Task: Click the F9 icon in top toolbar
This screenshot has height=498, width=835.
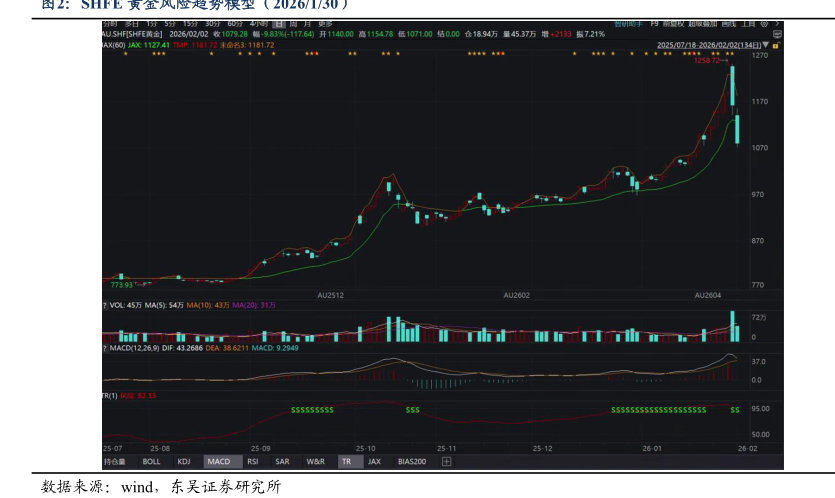Action: [654, 22]
